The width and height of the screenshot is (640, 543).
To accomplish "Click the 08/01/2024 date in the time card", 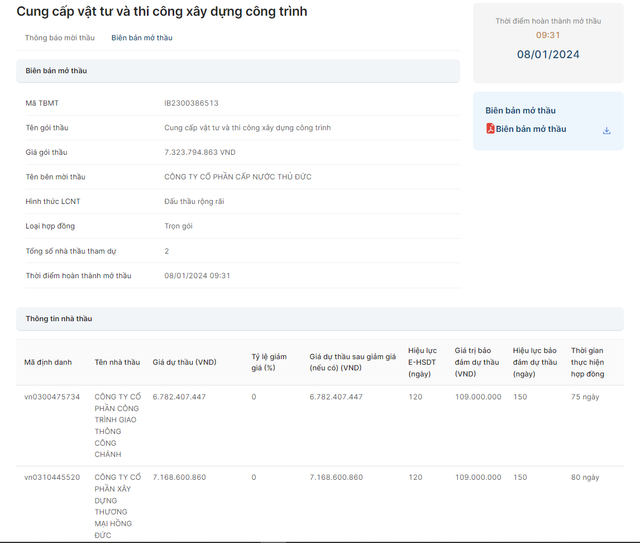I will [547, 55].
